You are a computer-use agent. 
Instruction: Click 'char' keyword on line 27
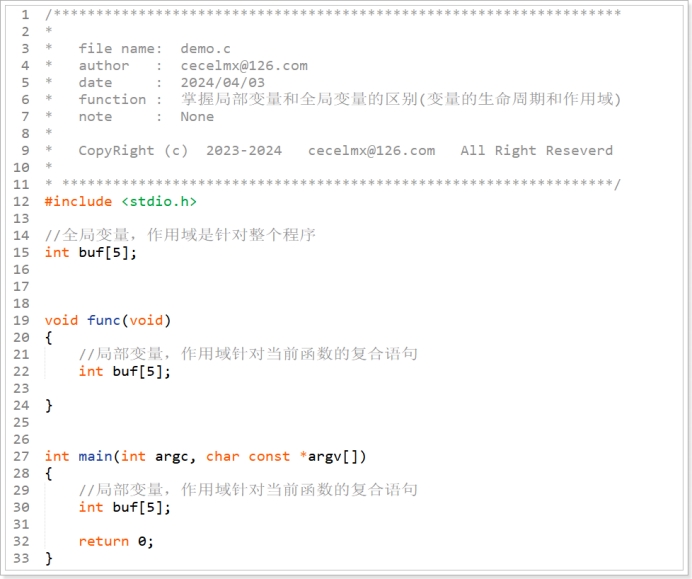tap(222, 456)
